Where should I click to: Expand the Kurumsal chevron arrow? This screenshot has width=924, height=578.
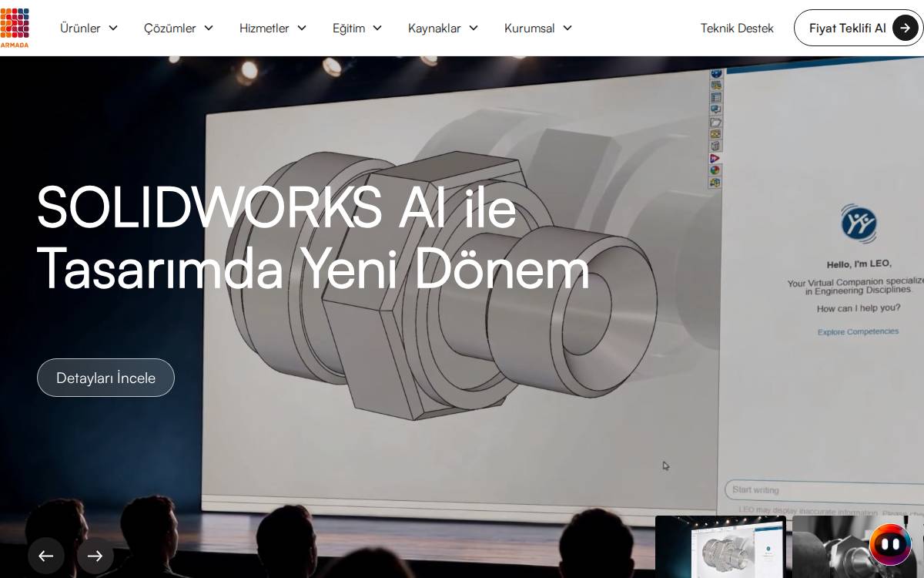567,28
